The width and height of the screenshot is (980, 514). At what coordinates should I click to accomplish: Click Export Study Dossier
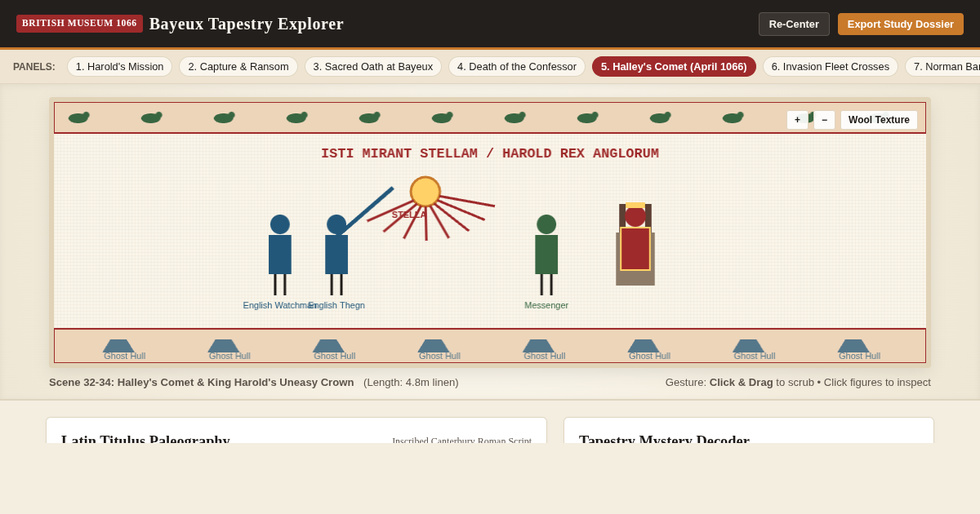[x=901, y=24]
